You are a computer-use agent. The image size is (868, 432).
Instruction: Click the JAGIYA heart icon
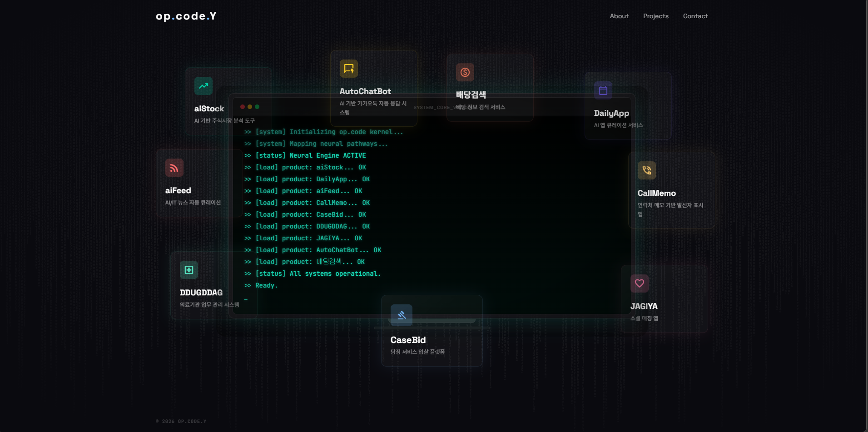point(640,283)
